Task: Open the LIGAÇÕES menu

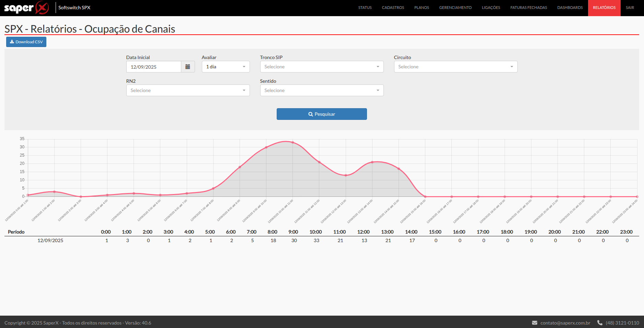Action: click(491, 8)
